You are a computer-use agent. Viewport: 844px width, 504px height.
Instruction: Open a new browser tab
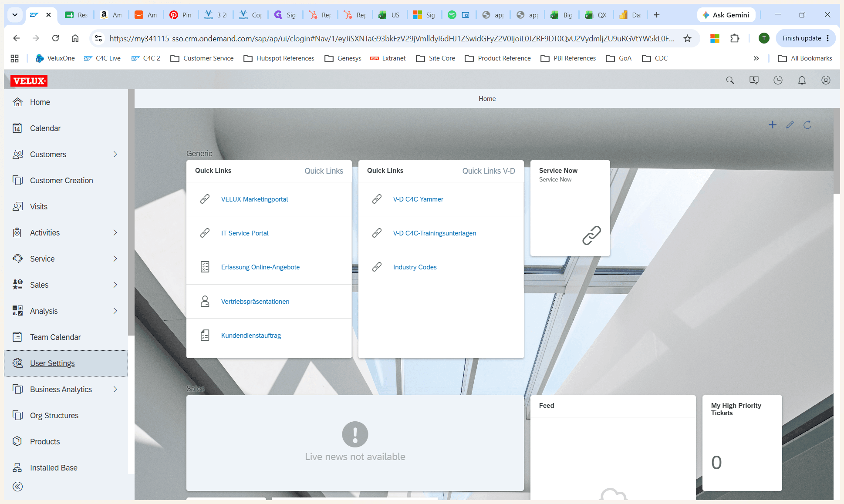tap(657, 15)
